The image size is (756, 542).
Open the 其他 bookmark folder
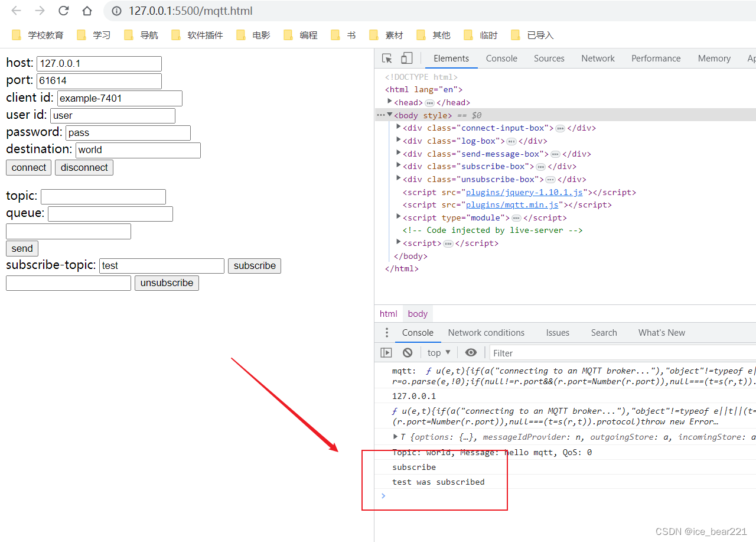coord(434,35)
